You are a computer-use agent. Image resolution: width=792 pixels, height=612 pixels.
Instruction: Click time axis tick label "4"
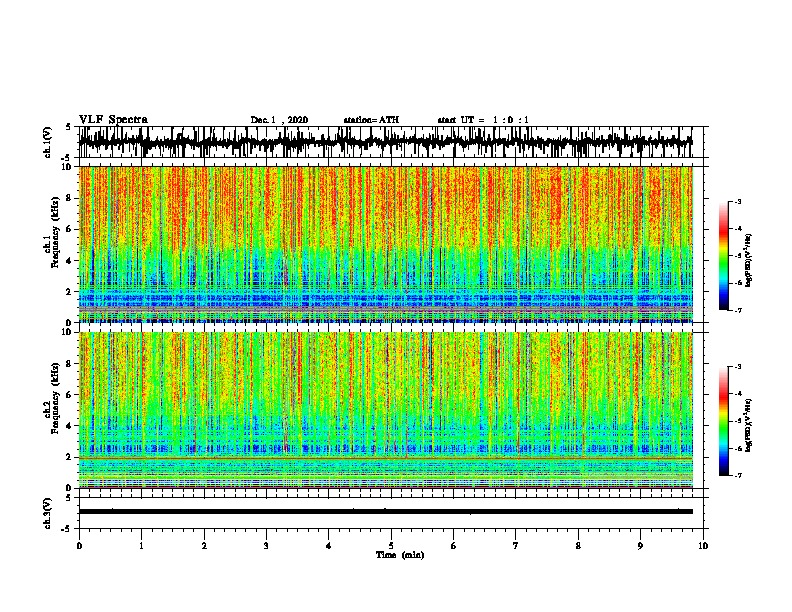(x=329, y=545)
